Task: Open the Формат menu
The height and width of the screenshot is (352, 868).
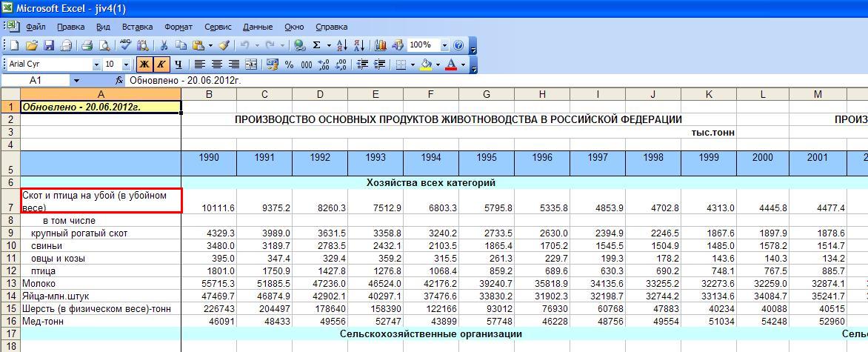Action: [x=178, y=27]
